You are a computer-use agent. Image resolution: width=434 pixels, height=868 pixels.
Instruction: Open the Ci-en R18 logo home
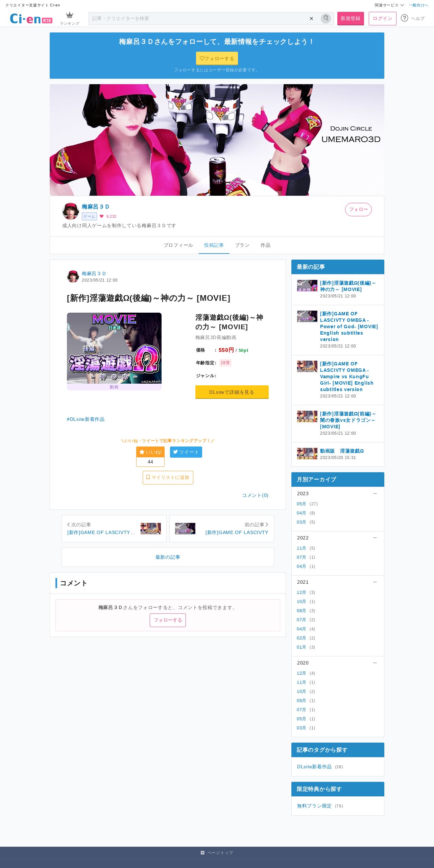[x=31, y=19]
